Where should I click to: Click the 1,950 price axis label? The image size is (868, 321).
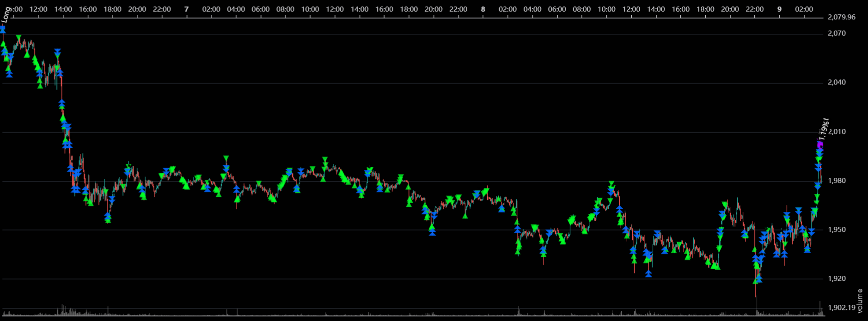pos(837,230)
